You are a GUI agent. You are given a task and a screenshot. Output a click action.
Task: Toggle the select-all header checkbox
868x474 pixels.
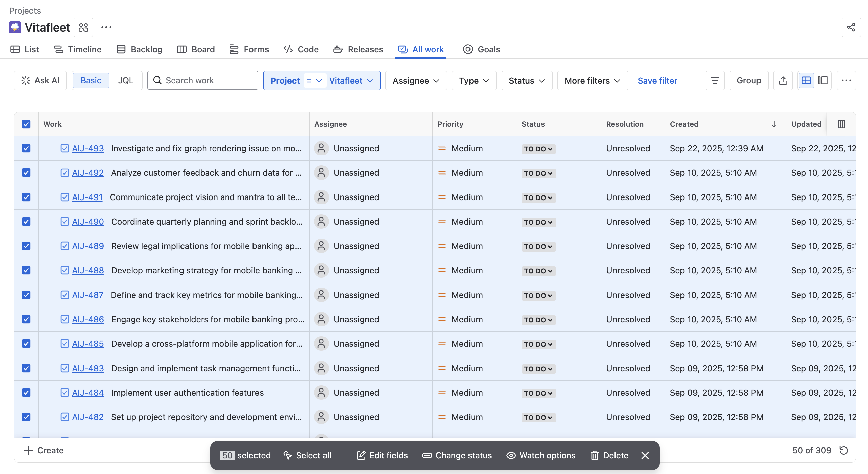click(x=26, y=124)
